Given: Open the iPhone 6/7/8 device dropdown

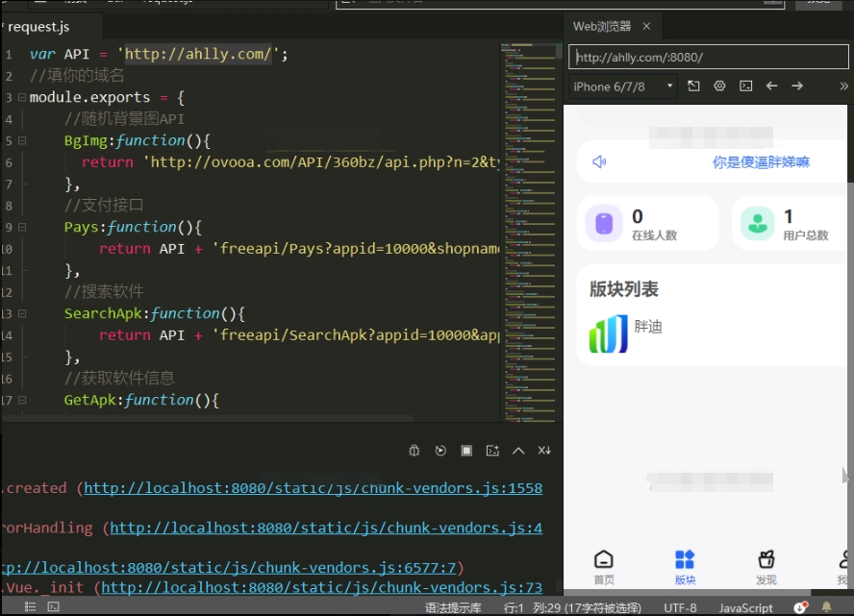Looking at the screenshot, I should [623, 86].
